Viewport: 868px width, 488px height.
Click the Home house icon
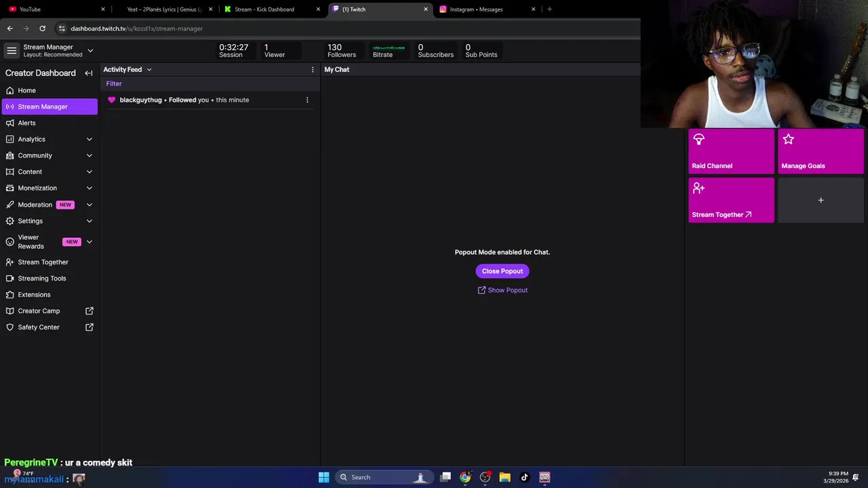(9, 90)
